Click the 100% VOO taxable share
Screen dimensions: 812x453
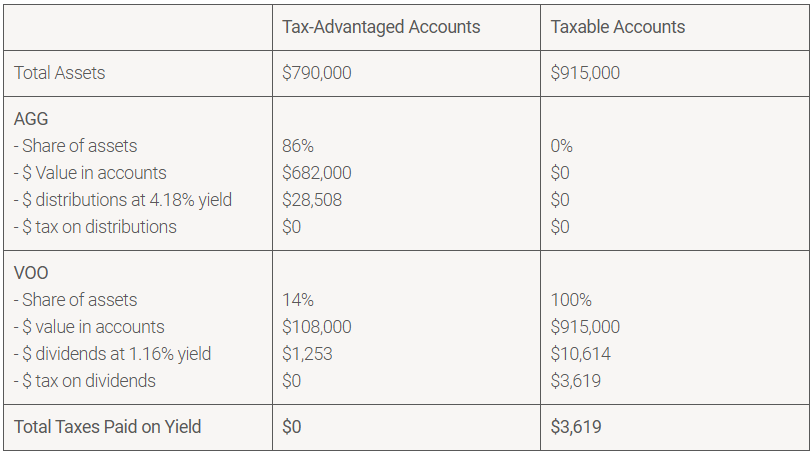[571, 300]
